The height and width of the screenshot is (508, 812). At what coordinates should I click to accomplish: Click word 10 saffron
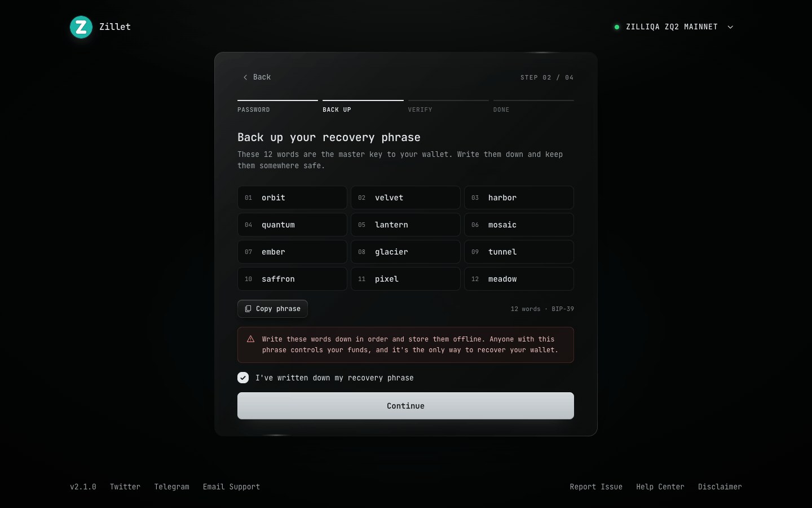point(292,279)
